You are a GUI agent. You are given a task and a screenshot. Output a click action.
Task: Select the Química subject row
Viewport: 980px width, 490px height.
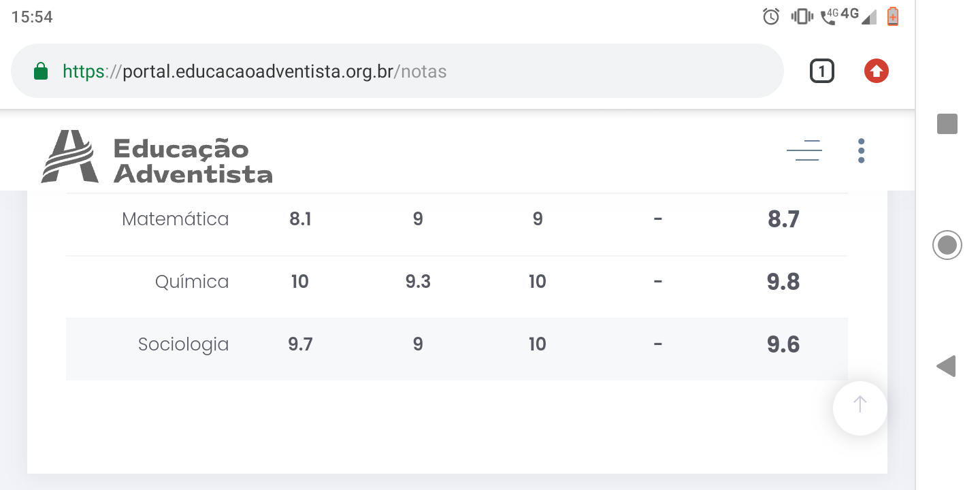[457, 282]
